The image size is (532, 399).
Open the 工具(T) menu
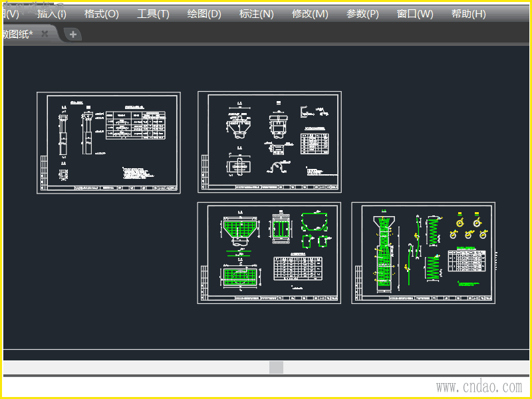click(153, 14)
